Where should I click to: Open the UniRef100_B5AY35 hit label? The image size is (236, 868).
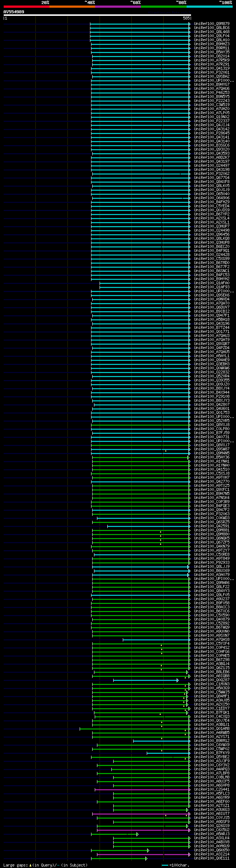point(212,52)
